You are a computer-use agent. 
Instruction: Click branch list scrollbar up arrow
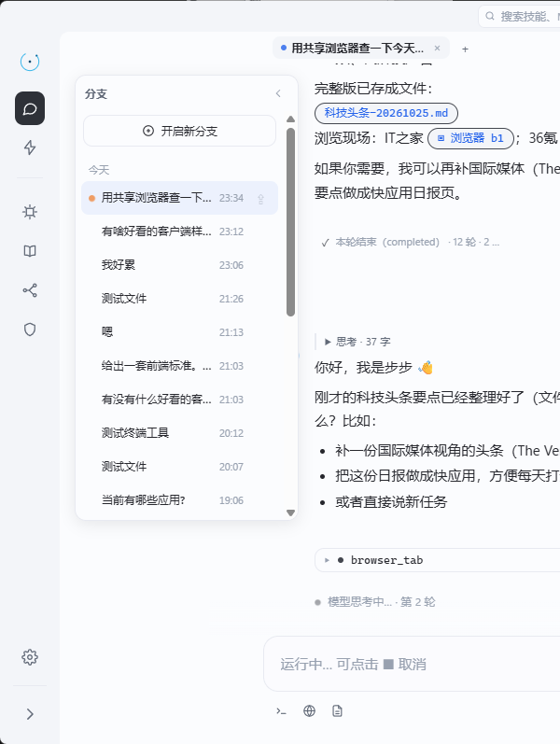tap(291, 119)
